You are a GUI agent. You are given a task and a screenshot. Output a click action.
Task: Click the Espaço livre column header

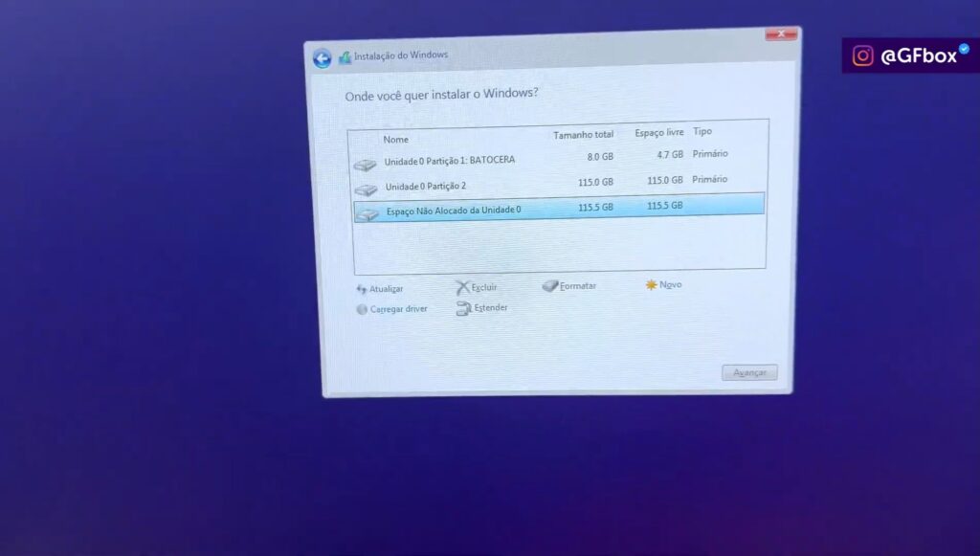(658, 133)
